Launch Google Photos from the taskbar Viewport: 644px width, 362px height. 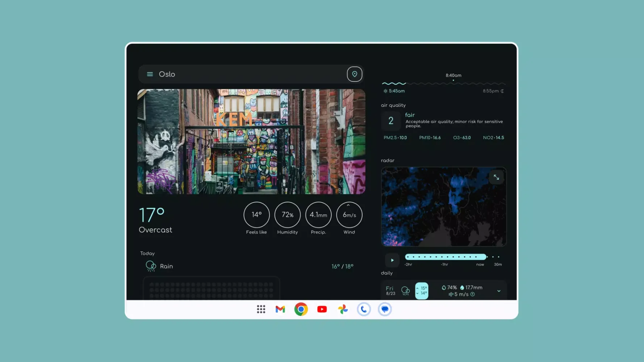point(343,309)
